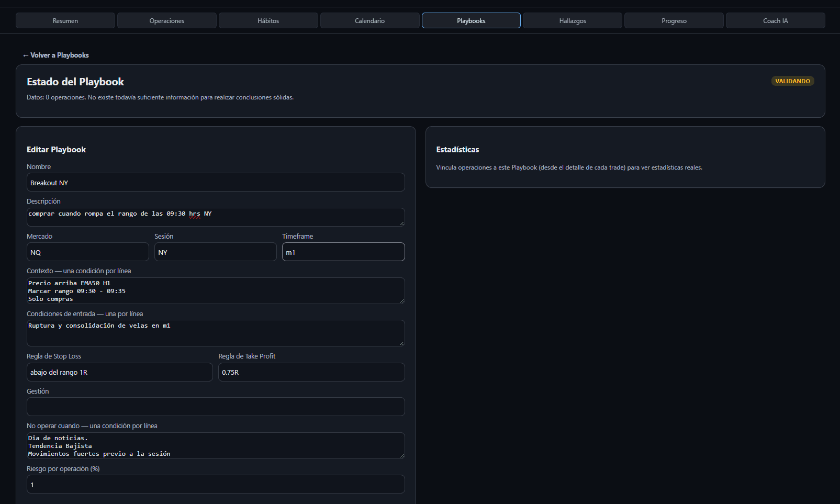Click into the Contexto text area
The height and width of the screenshot is (504, 840).
216,290
